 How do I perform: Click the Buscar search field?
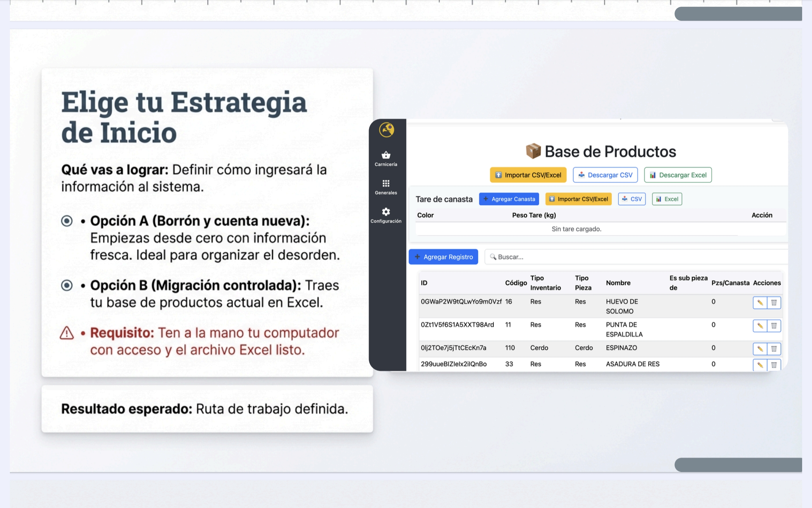click(x=634, y=257)
